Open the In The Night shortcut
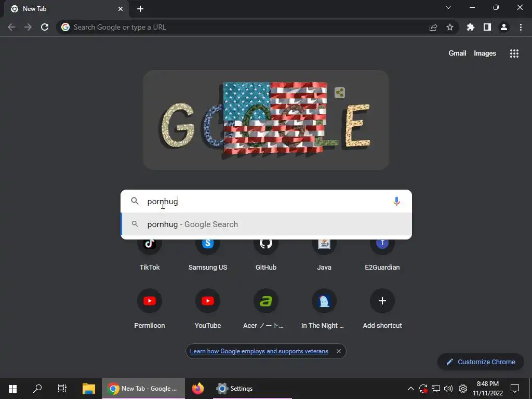The image size is (532, 399). (324, 309)
